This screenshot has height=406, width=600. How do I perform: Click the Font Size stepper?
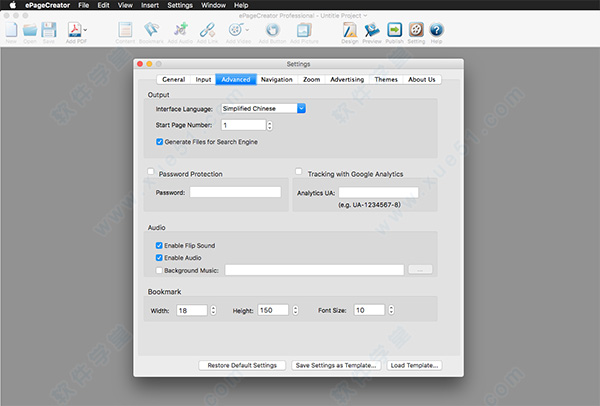click(391, 310)
